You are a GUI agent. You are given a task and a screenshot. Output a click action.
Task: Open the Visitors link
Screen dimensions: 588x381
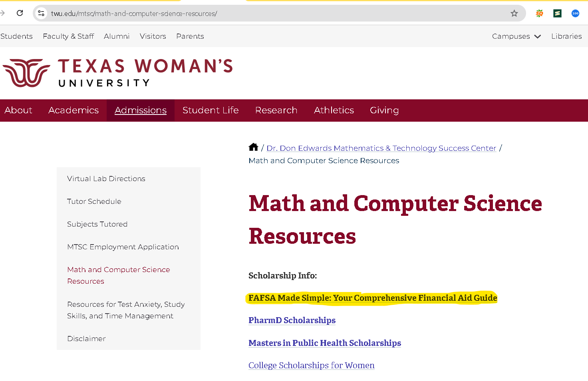pyautogui.click(x=153, y=36)
